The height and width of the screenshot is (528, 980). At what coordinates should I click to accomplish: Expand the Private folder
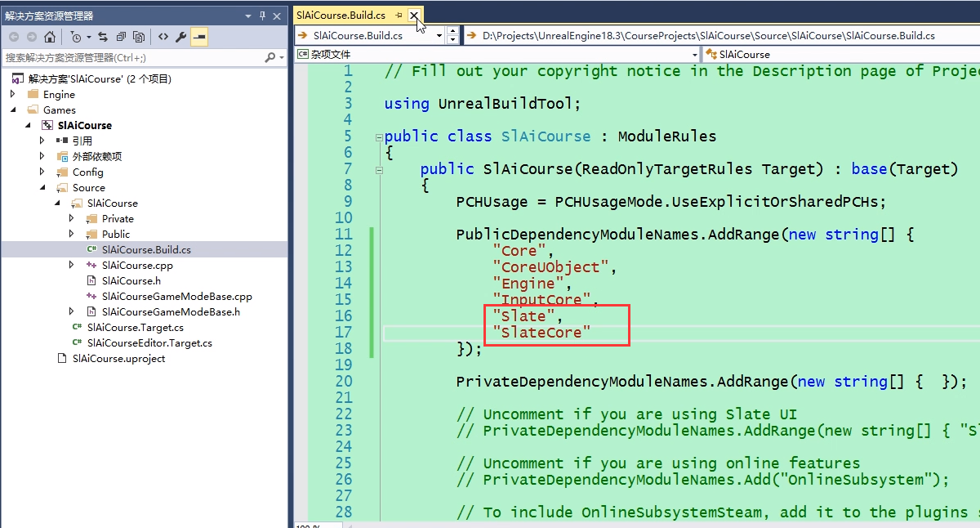click(72, 218)
